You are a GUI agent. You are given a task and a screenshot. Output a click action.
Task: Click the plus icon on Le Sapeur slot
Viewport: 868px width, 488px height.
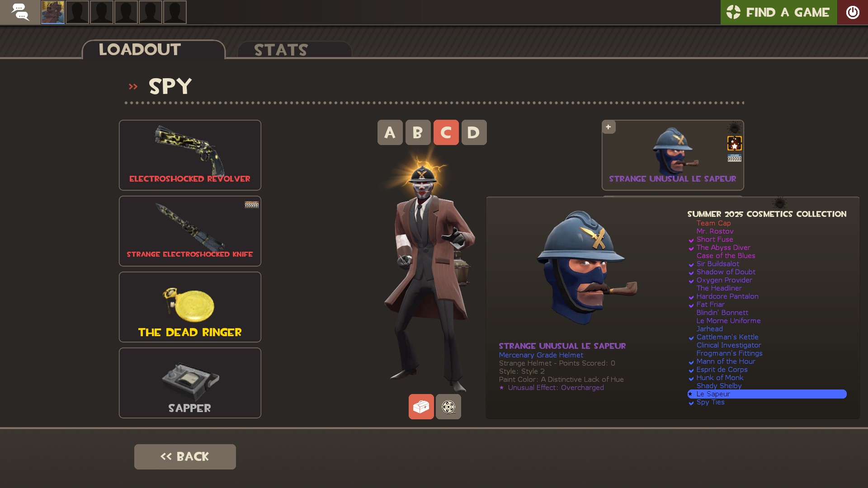pyautogui.click(x=609, y=127)
